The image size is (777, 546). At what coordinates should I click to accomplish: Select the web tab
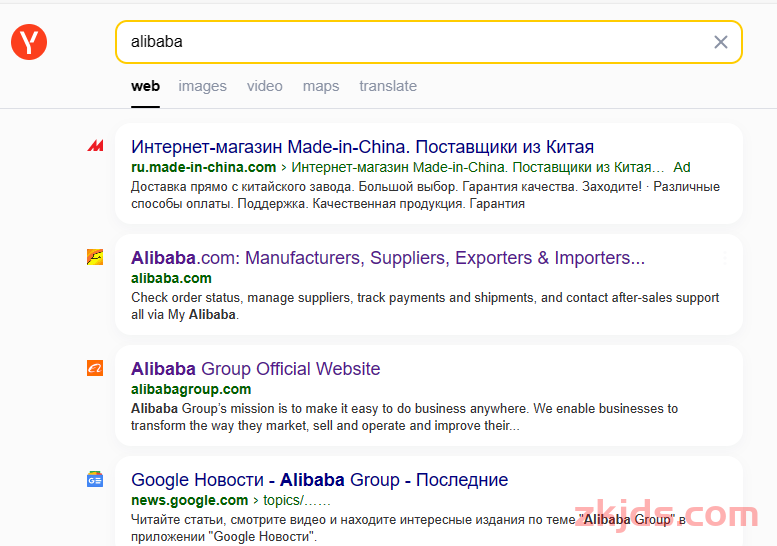(145, 86)
